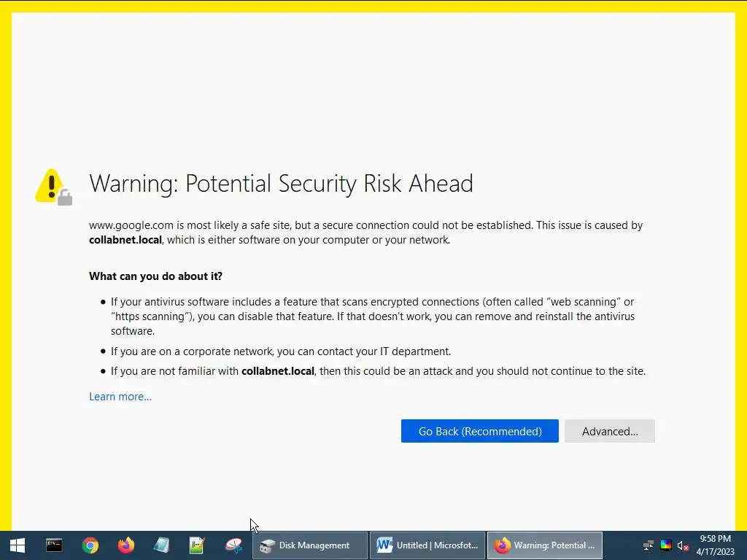Click bold collabnet.local in last bullet

coord(278,371)
